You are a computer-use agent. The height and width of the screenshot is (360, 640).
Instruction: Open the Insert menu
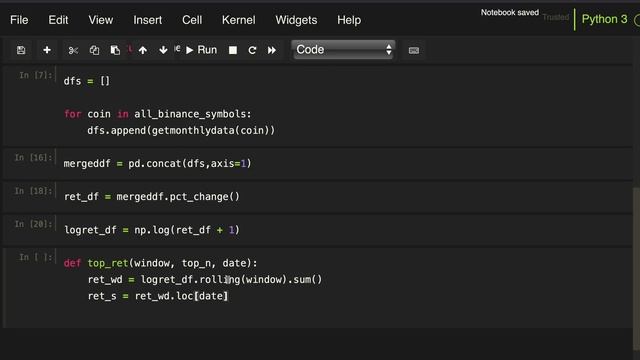pos(147,20)
